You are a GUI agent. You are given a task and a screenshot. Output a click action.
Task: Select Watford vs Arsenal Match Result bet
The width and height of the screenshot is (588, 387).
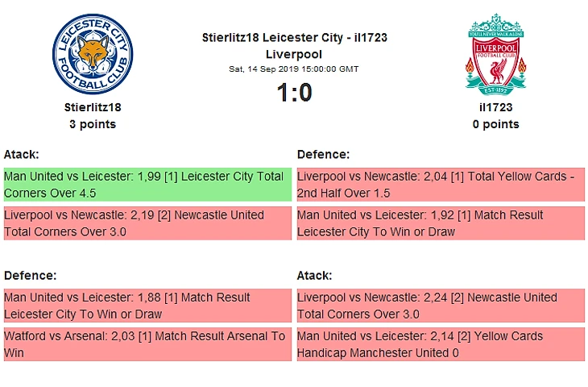147,344
